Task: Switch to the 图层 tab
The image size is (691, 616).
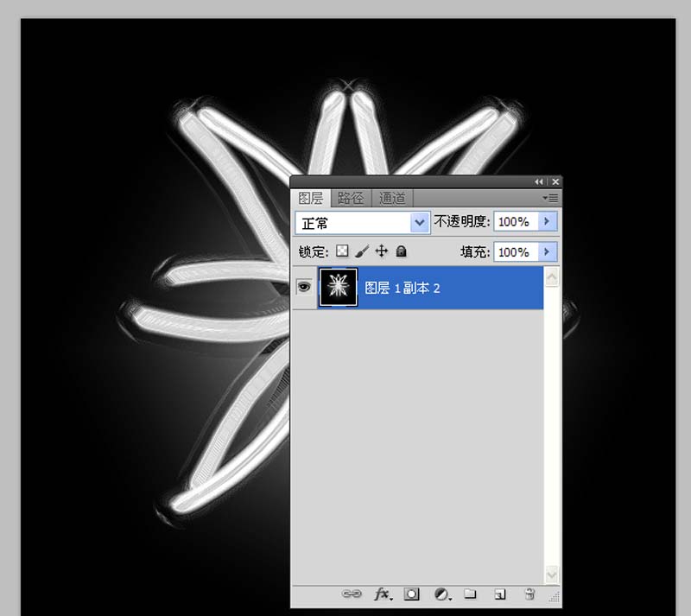Action: click(311, 199)
